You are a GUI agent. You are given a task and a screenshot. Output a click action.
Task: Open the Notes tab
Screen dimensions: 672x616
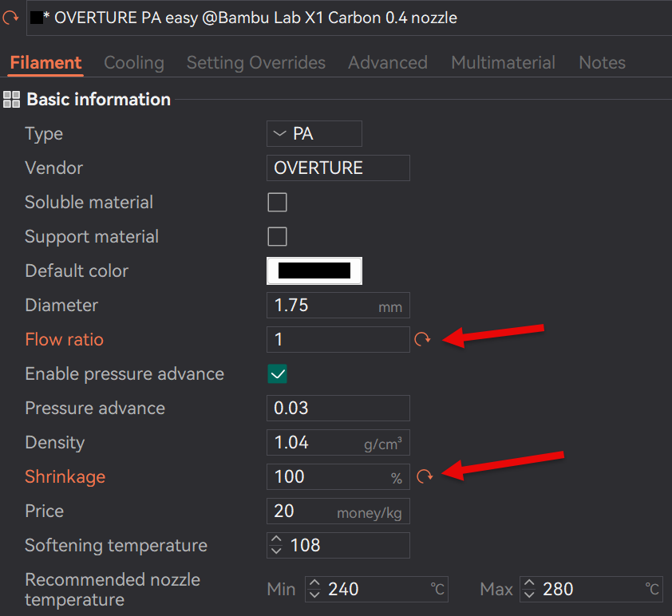click(x=602, y=62)
